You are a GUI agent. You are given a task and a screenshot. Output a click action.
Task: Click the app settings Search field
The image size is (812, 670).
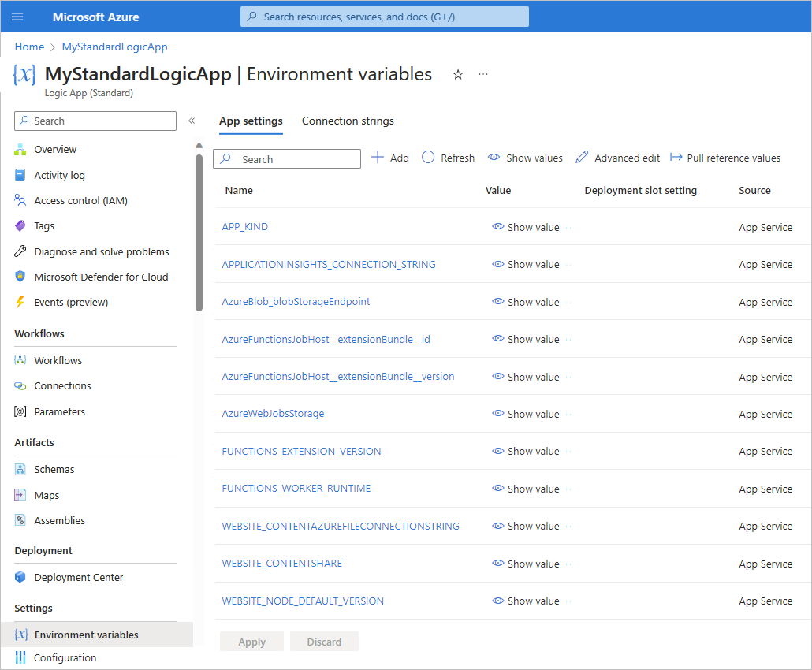pyautogui.click(x=287, y=159)
